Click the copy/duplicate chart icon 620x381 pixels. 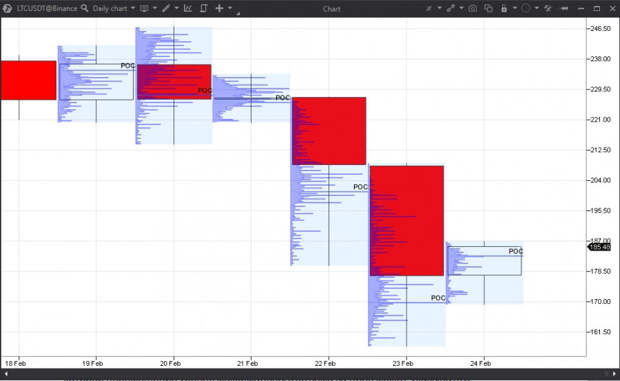[x=488, y=9]
